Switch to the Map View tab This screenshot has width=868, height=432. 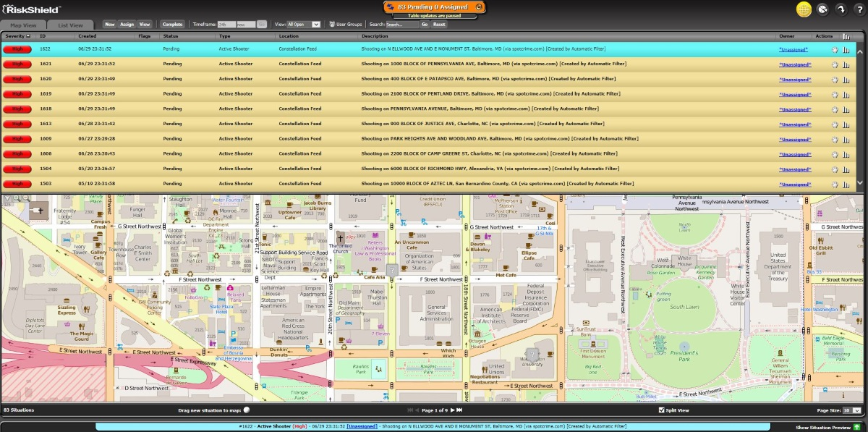(x=23, y=24)
